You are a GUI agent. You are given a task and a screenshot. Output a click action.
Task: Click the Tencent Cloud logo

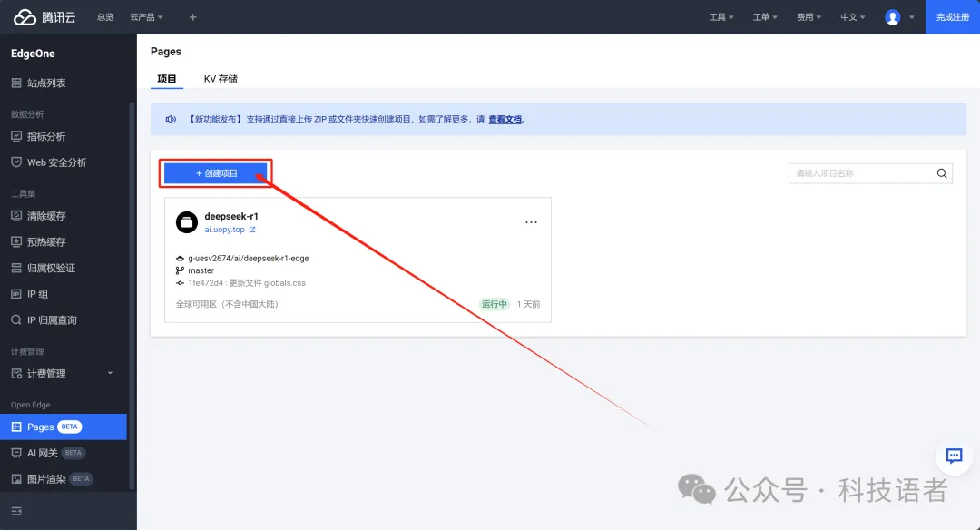coord(44,17)
